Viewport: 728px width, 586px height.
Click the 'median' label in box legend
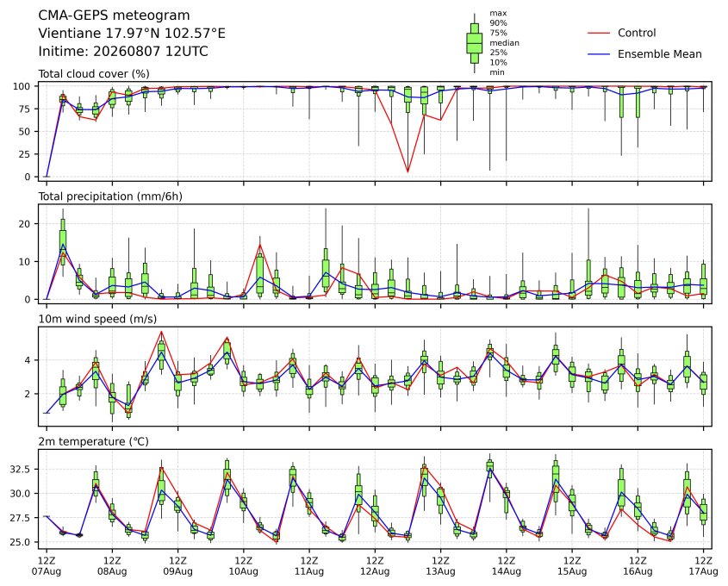point(504,43)
